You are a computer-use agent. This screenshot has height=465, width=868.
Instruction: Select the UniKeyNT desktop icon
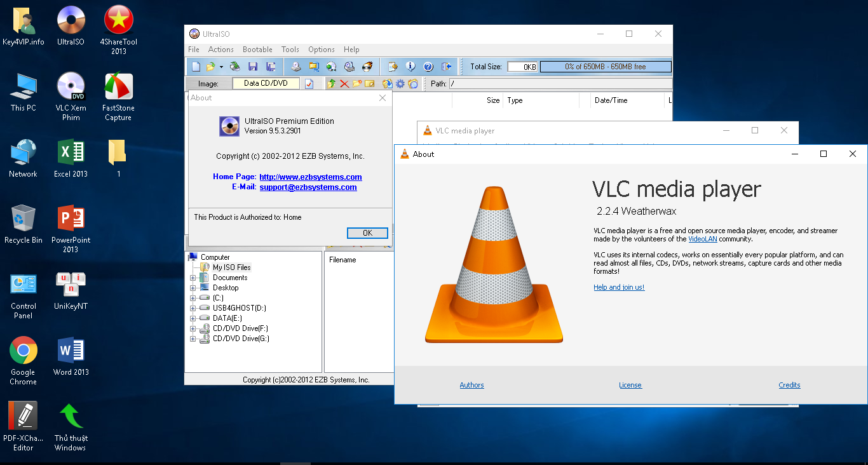tap(71, 292)
